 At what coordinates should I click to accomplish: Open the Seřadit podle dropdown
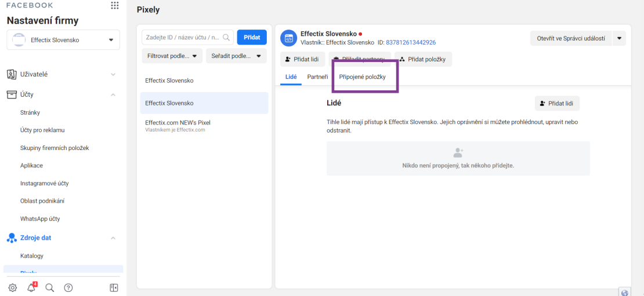[236, 56]
